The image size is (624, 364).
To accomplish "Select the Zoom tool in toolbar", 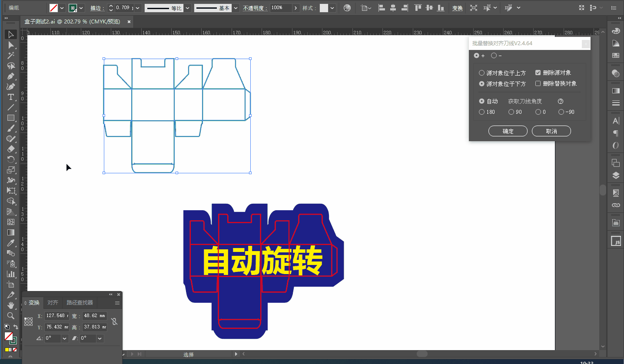I will pyautogui.click(x=11, y=316).
